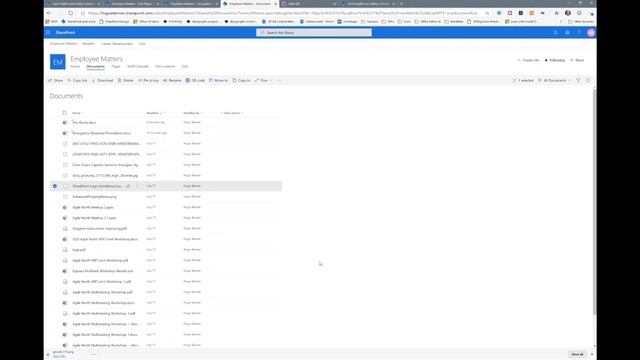Toggle the Following star for the site

click(555, 60)
